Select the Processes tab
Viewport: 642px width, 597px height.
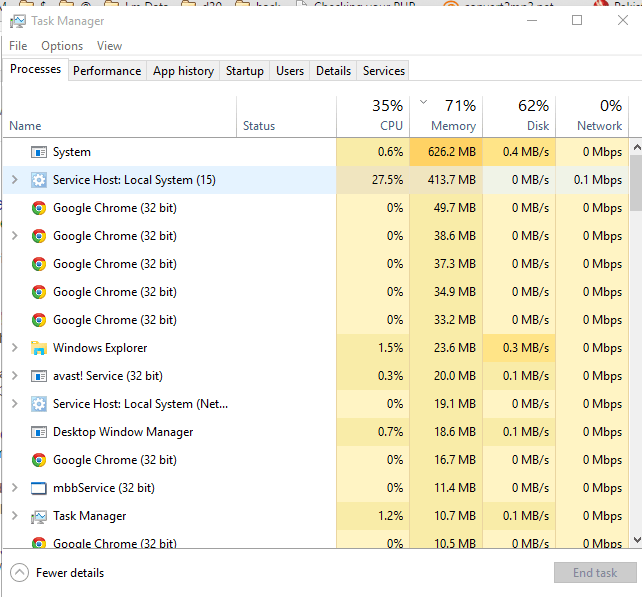(x=36, y=69)
